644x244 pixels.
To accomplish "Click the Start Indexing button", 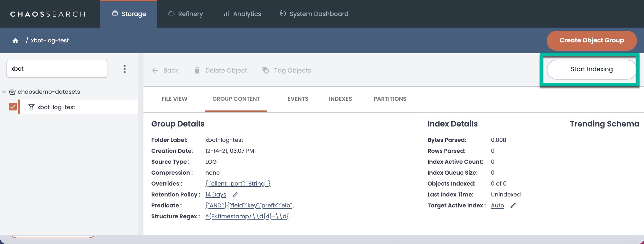I will click(x=592, y=69).
